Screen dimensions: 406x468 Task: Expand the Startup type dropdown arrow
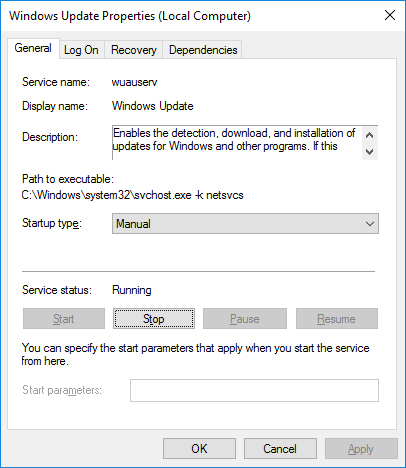[x=370, y=224]
